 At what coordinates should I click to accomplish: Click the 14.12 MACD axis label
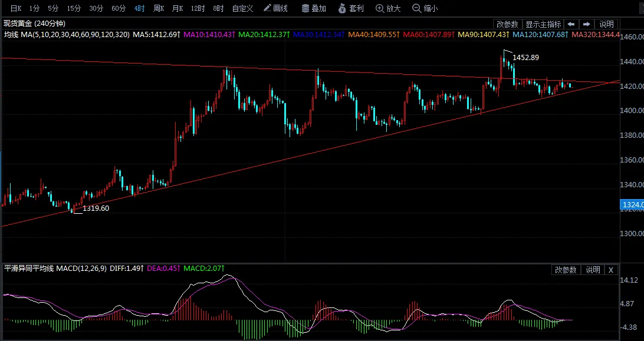coord(630,280)
